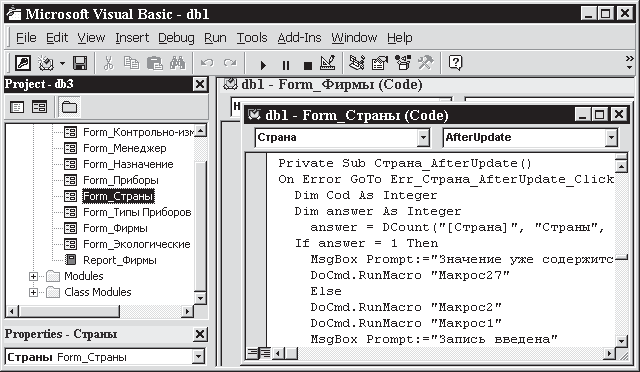Click the Help question mark icon
The height and width of the screenshot is (372, 640).
(455, 63)
